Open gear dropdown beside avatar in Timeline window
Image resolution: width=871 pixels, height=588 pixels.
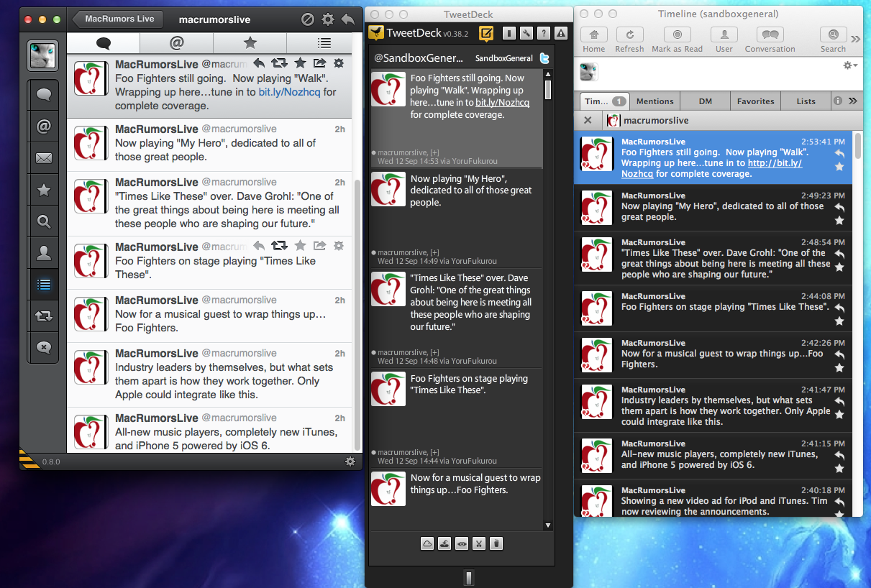(850, 65)
